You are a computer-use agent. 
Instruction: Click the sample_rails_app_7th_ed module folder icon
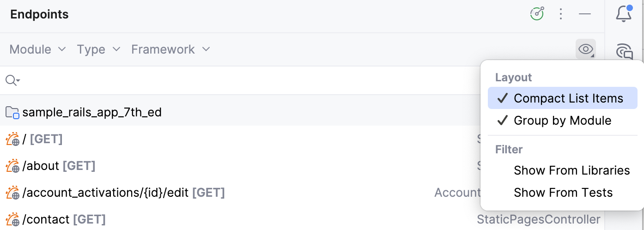tap(12, 112)
